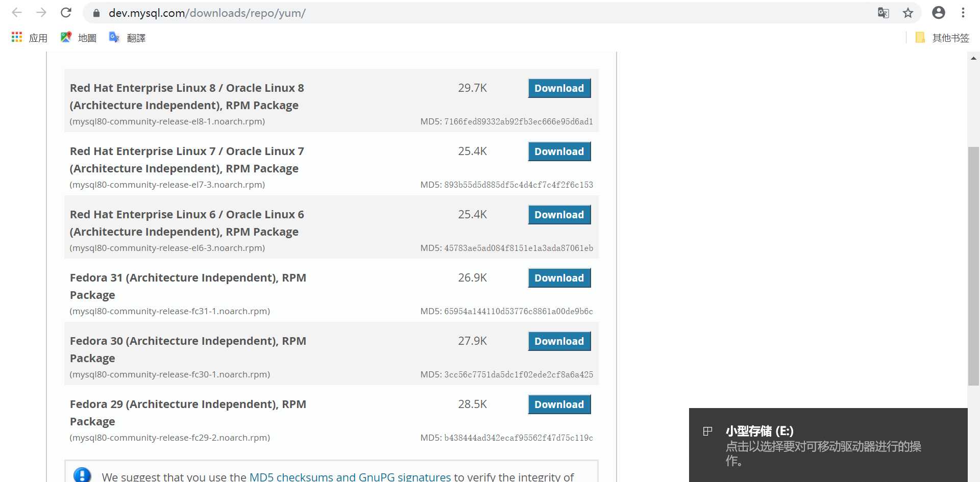
Task: Open the 翻譯 translate bookmark
Action: tap(128, 38)
